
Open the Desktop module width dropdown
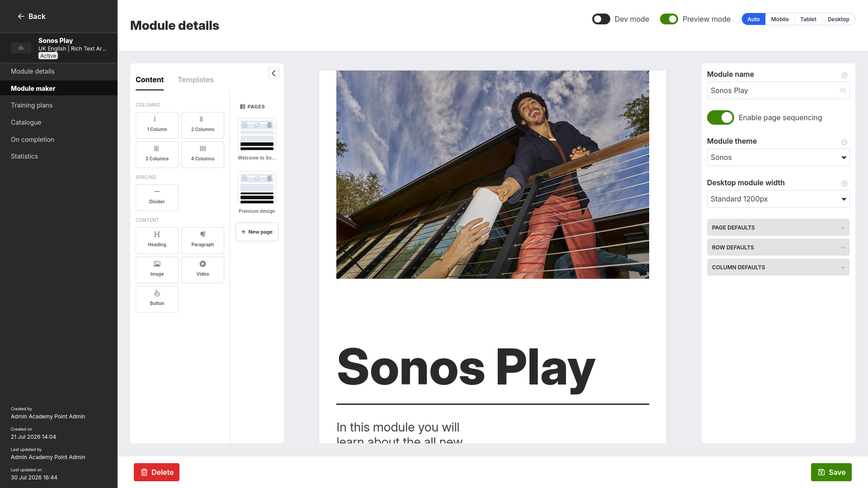click(778, 199)
